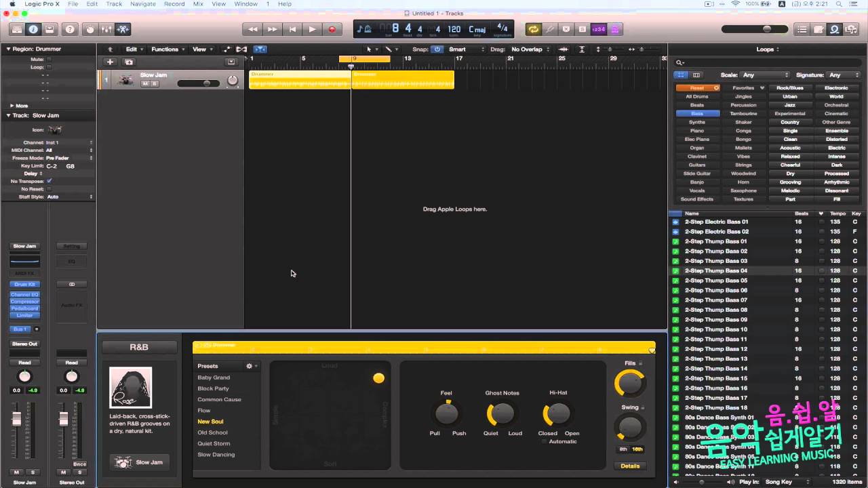This screenshot has height=488, width=868.
Task: Toggle Snap enable button
Action: pyautogui.click(x=437, y=49)
